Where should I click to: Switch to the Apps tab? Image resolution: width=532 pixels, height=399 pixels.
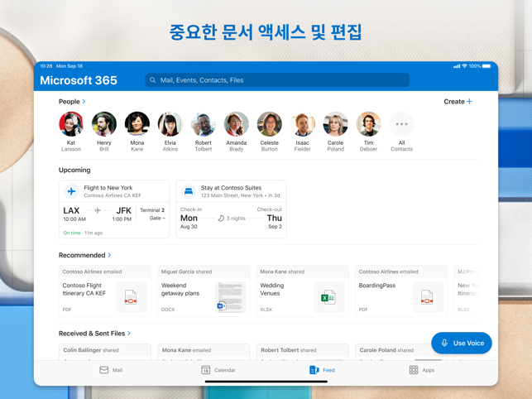[422, 370]
